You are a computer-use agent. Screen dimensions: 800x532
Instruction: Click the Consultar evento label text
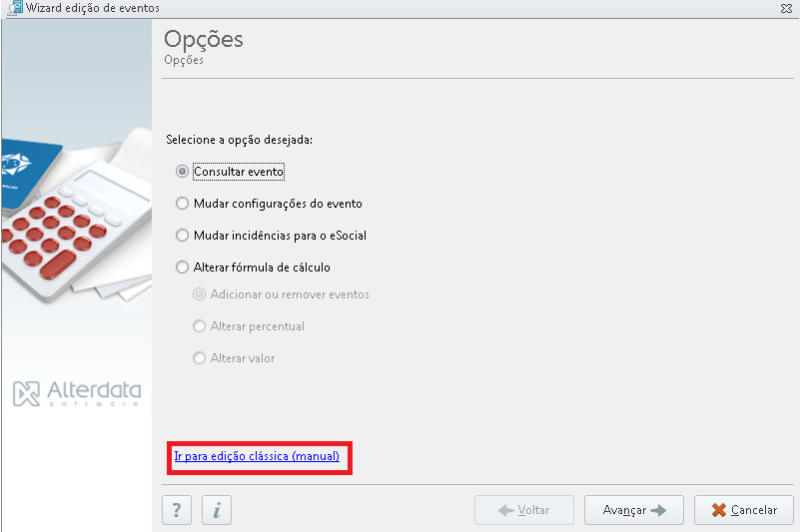coord(239,172)
